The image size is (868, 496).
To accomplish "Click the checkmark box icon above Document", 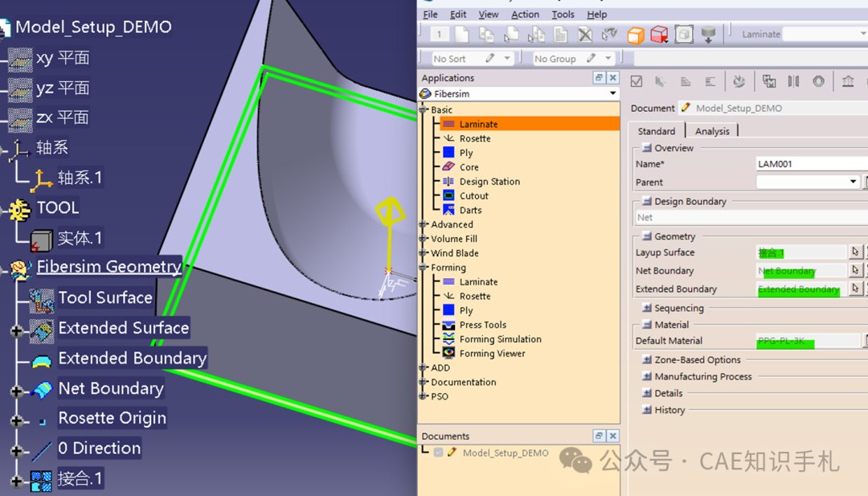I will coord(637,82).
